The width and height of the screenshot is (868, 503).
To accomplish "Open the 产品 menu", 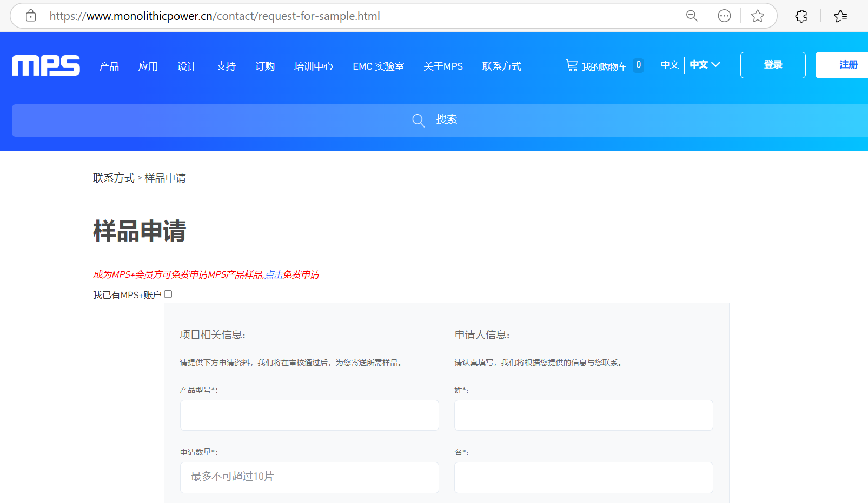I will (x=109, y=66).
